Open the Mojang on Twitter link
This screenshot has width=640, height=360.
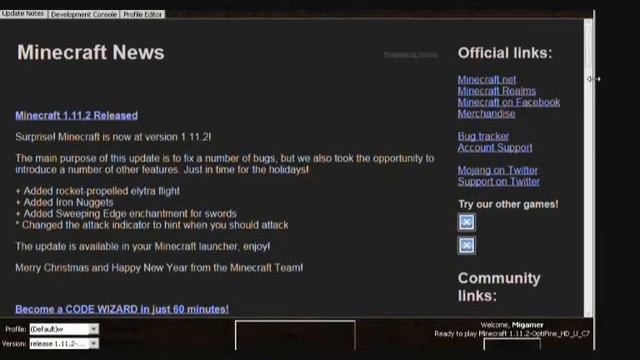tap(498, 170)
